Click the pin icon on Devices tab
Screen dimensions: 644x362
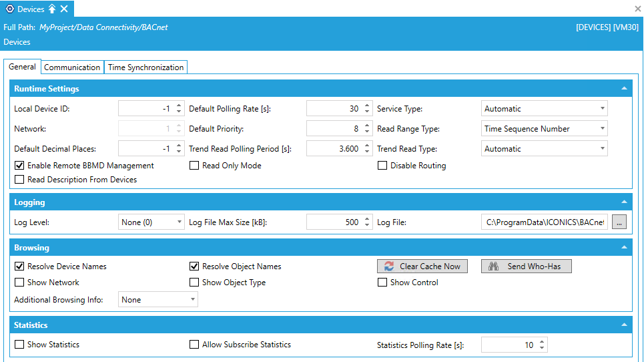point(52,9)
